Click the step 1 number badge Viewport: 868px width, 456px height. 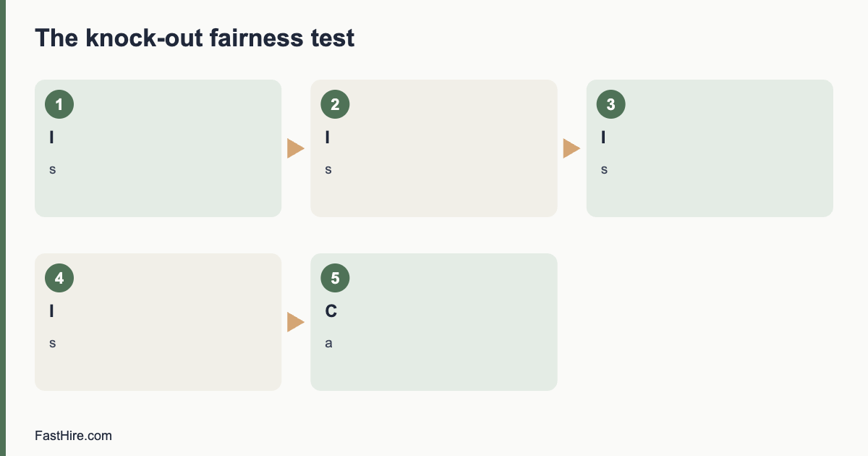[59, 104]
